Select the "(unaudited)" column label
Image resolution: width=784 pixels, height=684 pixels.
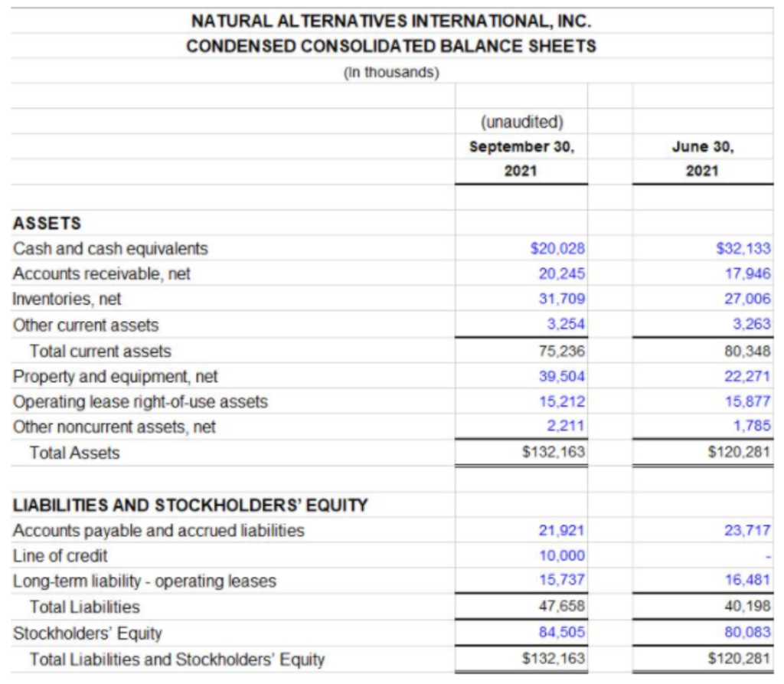point(521,122)
